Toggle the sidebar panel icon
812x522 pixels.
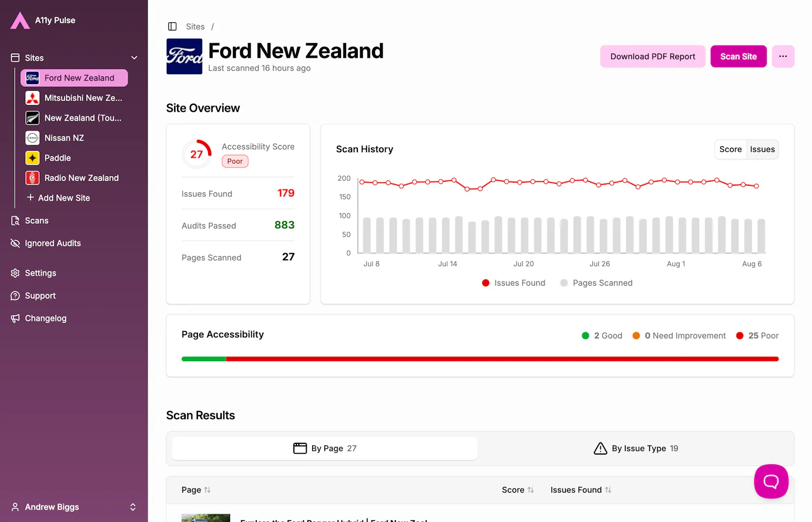click(x=173, y=26)
